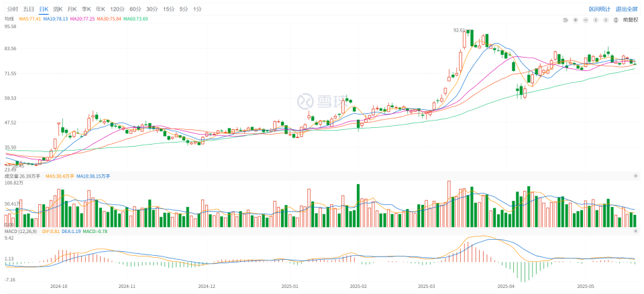
Task: Switch to 月K chart tab
Action: tap(72, 9)
